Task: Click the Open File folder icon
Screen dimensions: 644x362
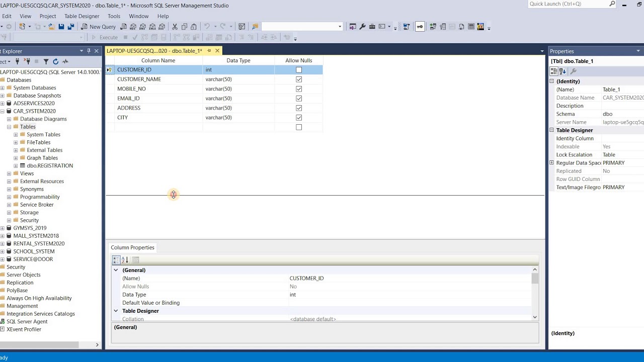Action: (x=51, y=27)
